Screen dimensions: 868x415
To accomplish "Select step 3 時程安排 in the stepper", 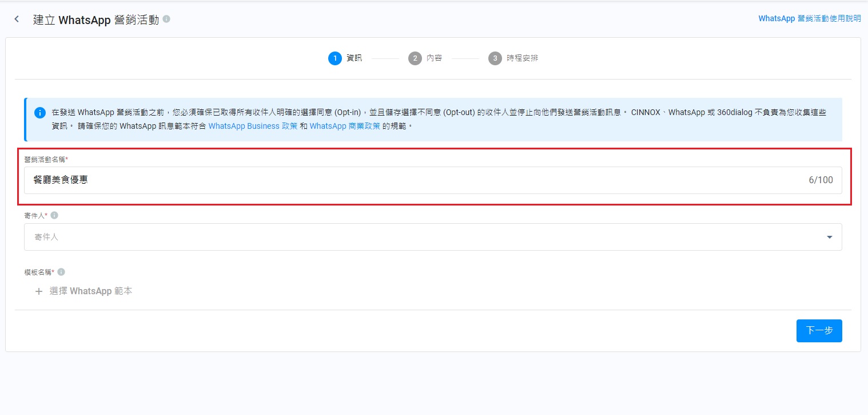I will (513, 58).
